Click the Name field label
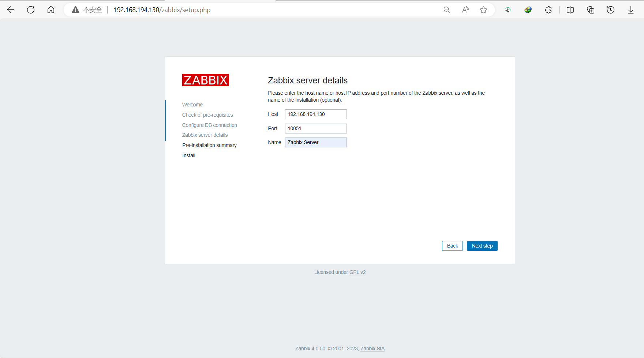Screen dimensions: 644x358 (274, 142)
